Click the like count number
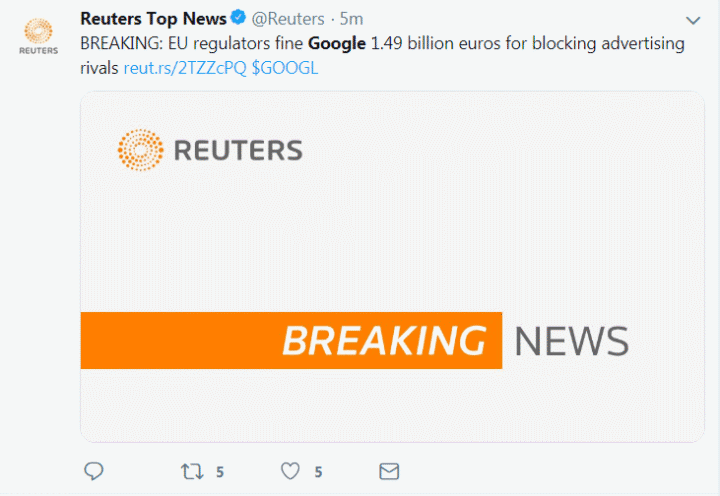The width and height of the screenshot is (720, 496). click(x=318, y=472)
